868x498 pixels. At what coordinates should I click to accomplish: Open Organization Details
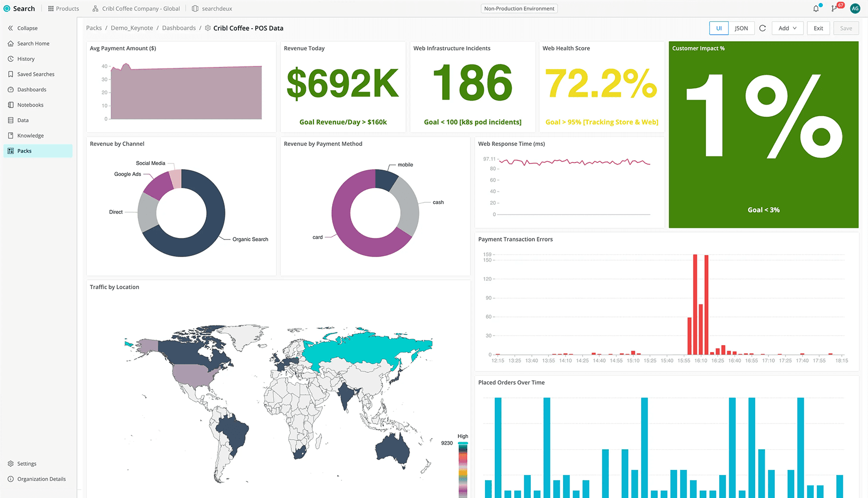tap(41, 479)
